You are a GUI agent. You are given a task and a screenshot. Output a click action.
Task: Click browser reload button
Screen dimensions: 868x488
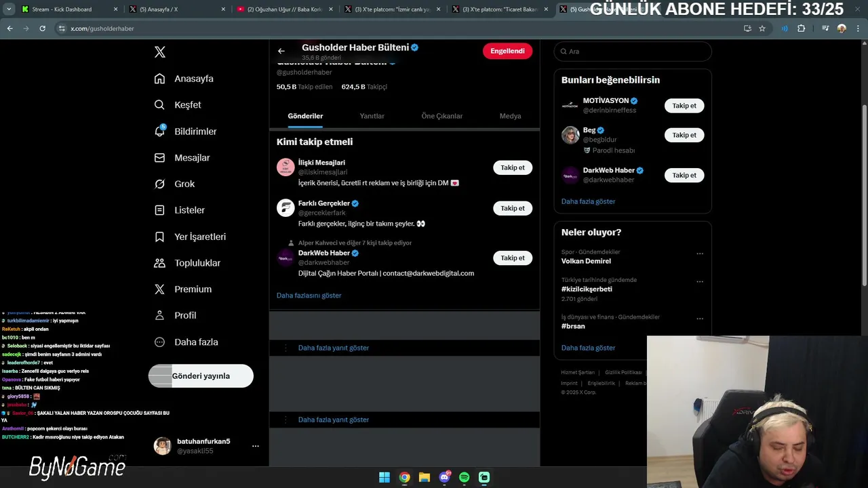tap(42, 28)
